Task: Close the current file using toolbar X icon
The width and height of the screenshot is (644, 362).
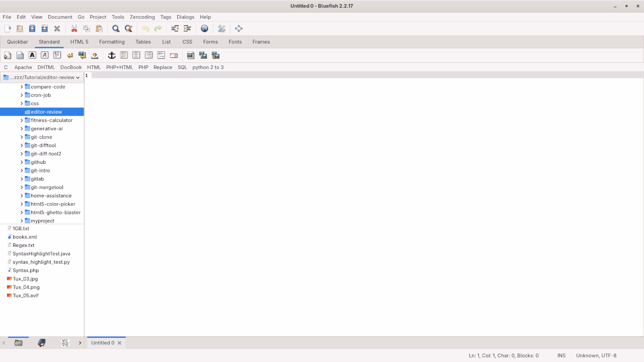Action: [x=57, y=29]
